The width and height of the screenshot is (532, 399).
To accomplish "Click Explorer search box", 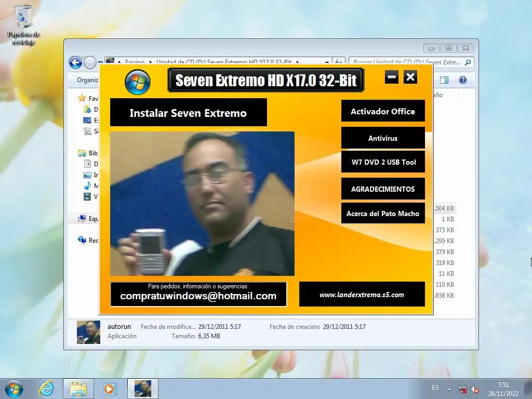I will (407, 62).
